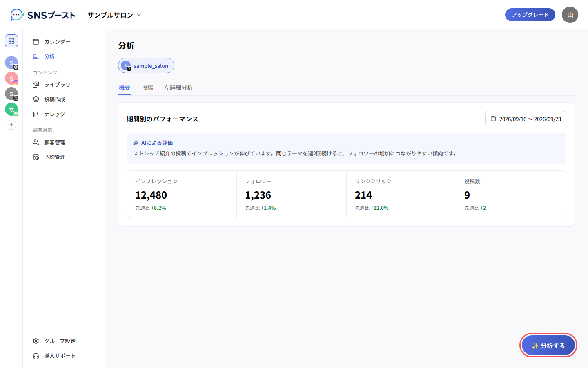This screenshot has width=588, height=368.
Task: Open the 山 user profile avatar
Action: pos(570,15)
